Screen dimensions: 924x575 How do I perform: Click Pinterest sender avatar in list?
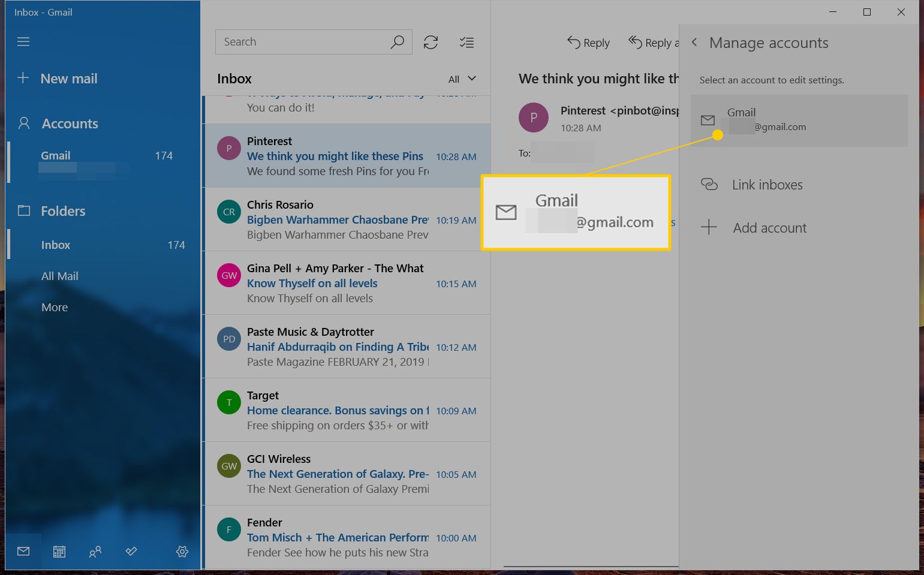229,148
